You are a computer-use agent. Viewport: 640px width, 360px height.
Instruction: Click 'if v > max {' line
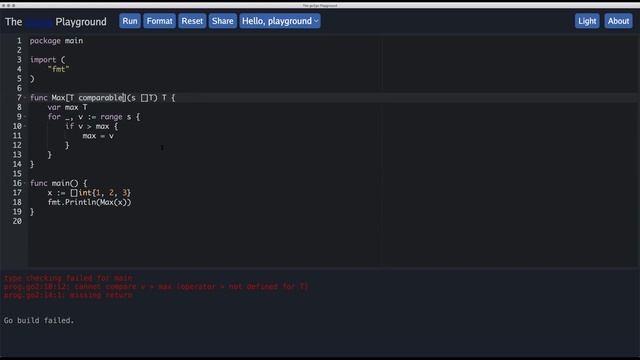coord(91,127)
